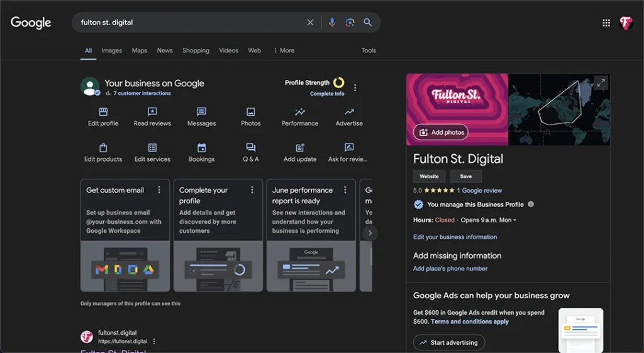Click the map thumbnail
The width and height of the screenshot is (644, 353).
(x=559, y=109)
